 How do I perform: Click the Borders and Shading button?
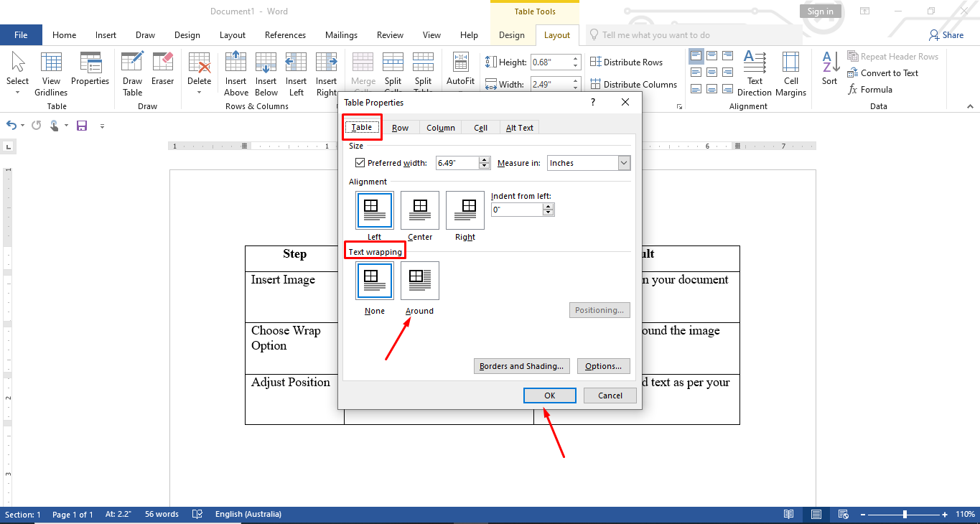coord(521,366)
